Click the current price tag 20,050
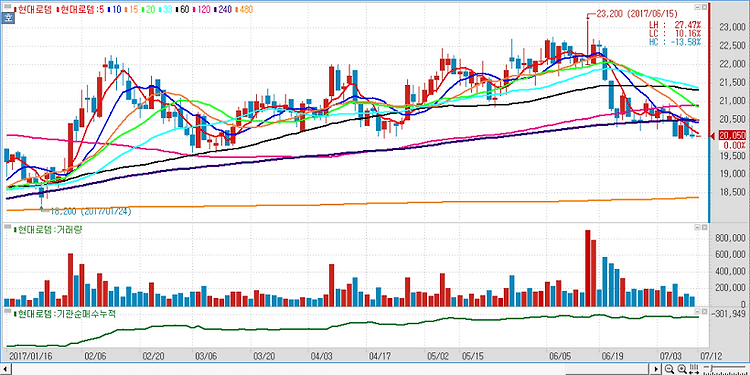Screen dimensions: 750x375 click(x=732, y=136)
